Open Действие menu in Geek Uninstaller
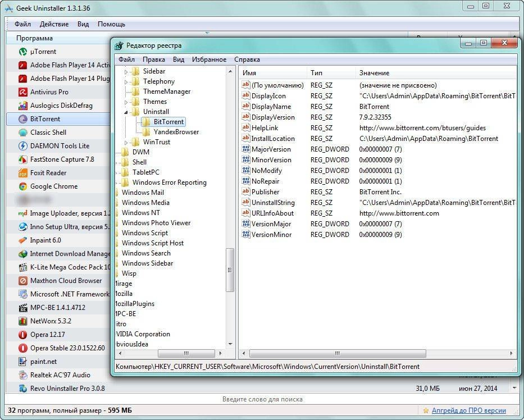This screenshot has width=524, height=420. [54, 24]
